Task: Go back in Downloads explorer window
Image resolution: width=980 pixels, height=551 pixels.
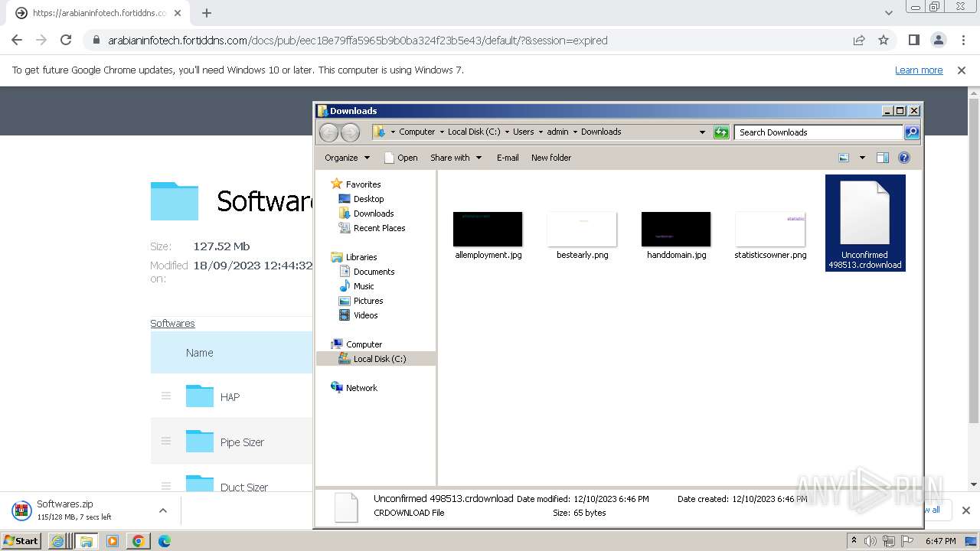Action: pyautogui.click(x=328, y=132)
